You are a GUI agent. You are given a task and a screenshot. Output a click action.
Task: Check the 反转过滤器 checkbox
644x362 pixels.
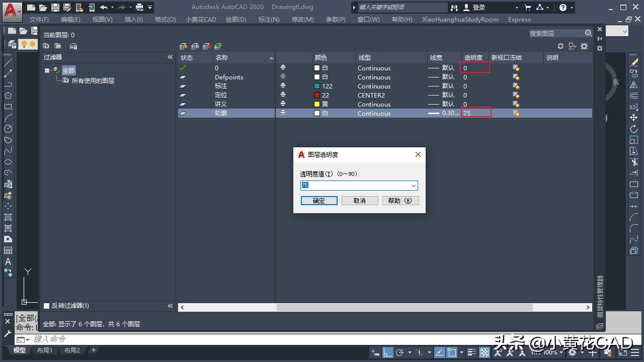(47, 306)
